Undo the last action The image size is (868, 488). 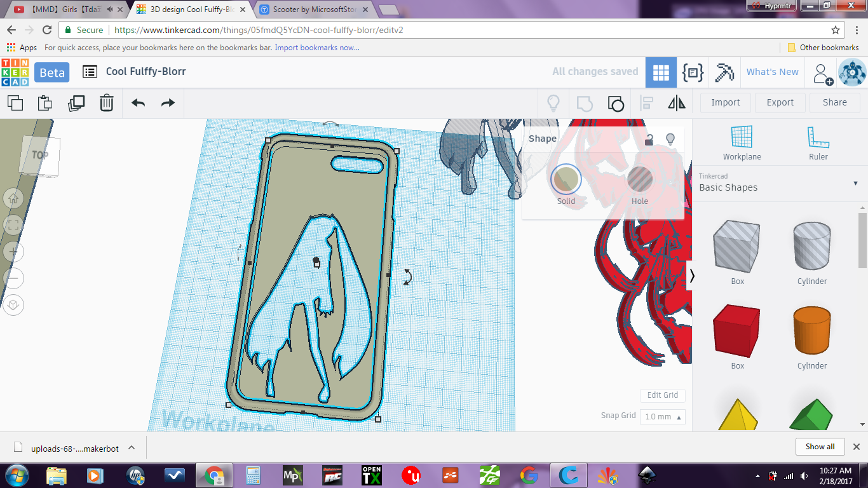click(138, 103)
